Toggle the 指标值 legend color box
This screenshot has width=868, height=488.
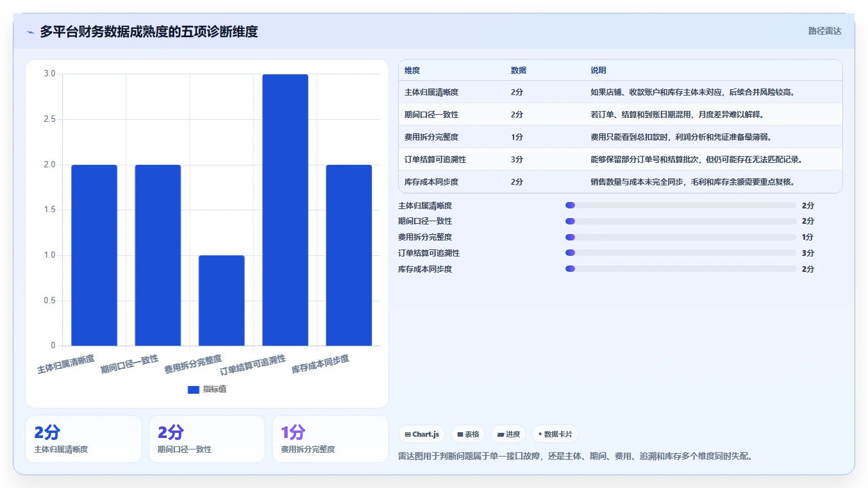pos(194,390)
